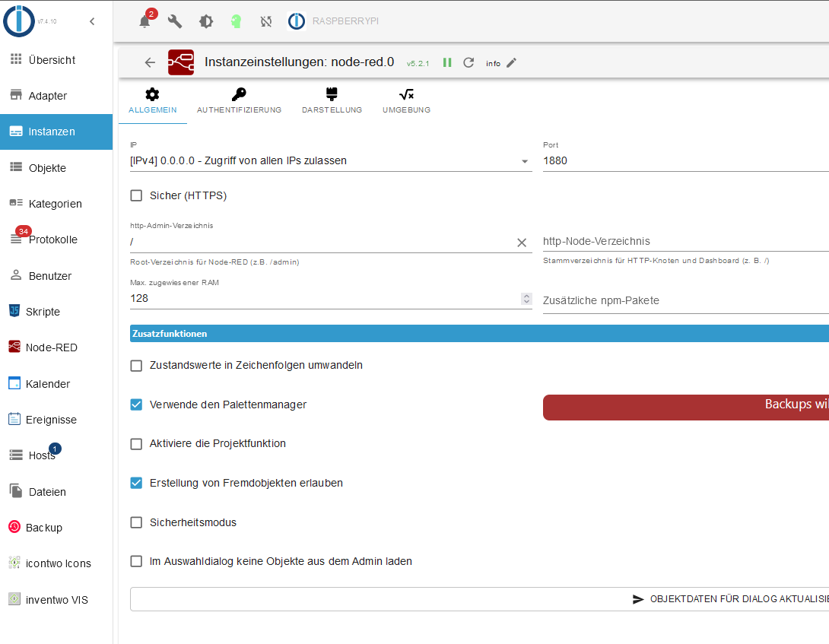Collapse the sidebar with chevron arrow
This screenshot has height=644, width=829.
[92, 21]
